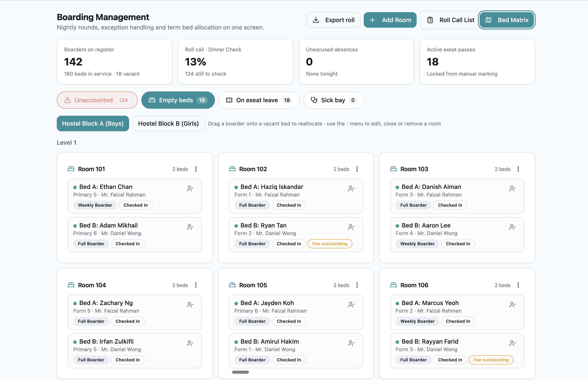Click Adam Mikhail's Checked In tag
The image size is (588, 380).
(x=128, y=244)
